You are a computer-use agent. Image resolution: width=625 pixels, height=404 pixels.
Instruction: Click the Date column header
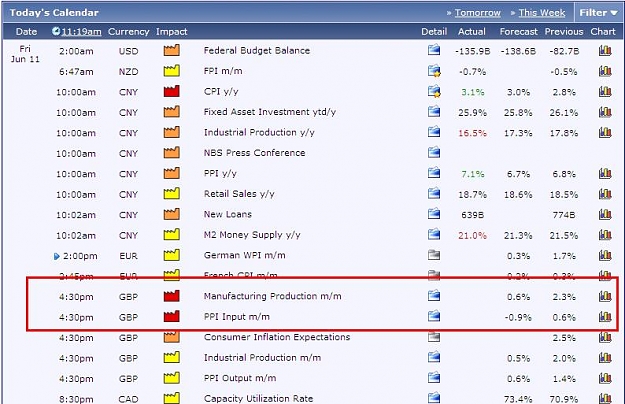[26, 31]
